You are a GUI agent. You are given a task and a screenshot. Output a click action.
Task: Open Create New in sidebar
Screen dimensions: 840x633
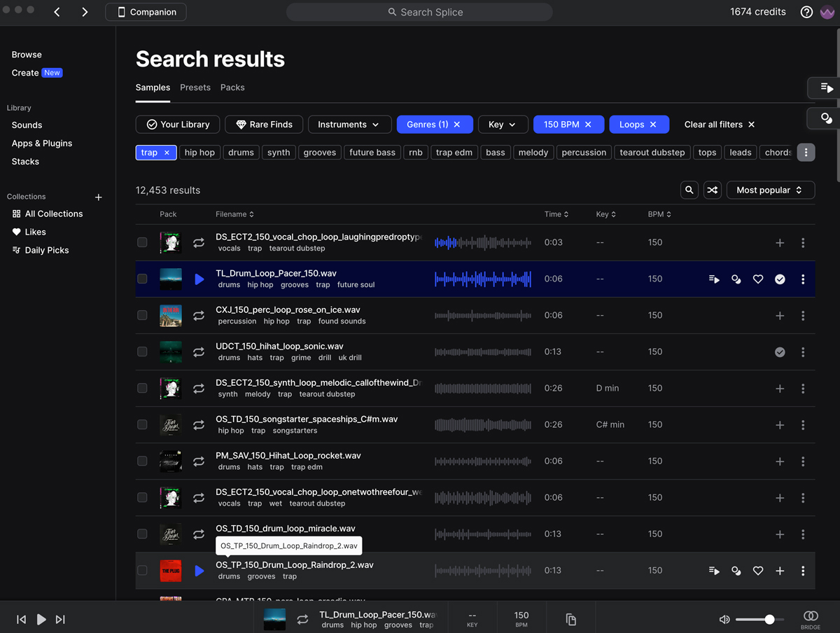click(x=36, y=73)
